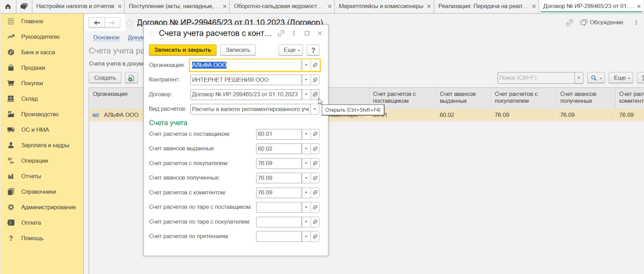
Task: Open the Еще menu in dialog
Action: (x=292, y=50)
